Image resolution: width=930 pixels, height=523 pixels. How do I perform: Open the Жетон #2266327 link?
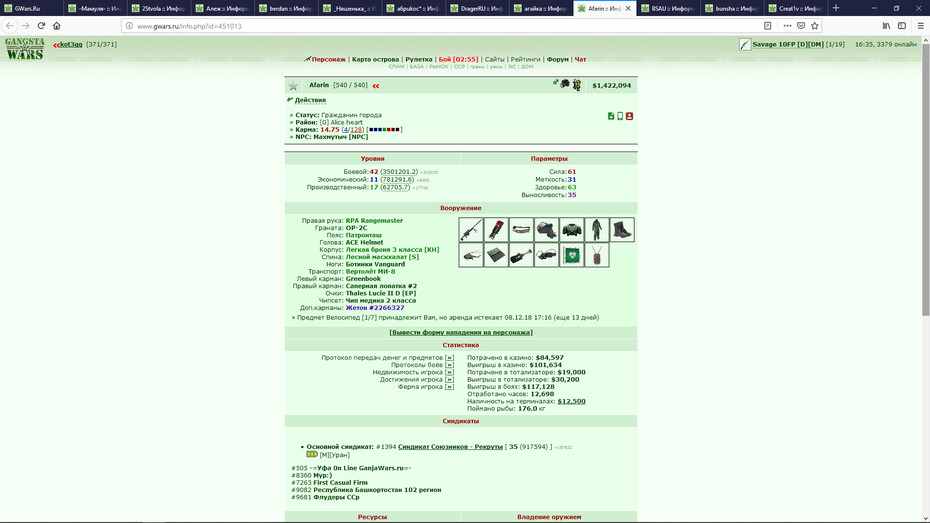click(375, 308)
